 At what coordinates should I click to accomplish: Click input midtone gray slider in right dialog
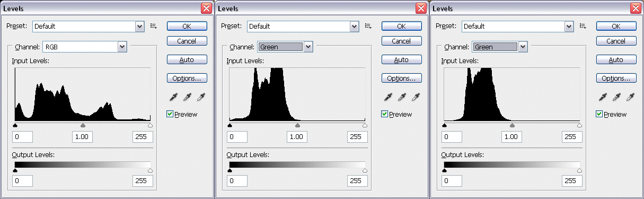(512, 126)
